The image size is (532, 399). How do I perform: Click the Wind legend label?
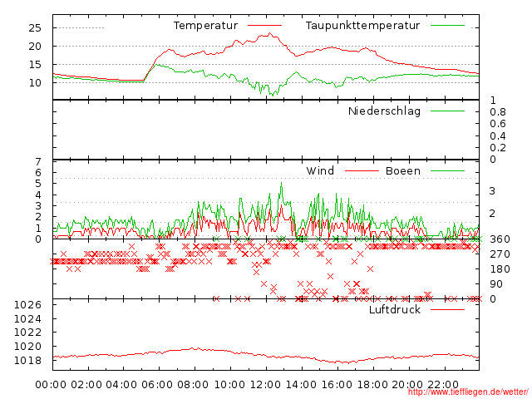[x=320, y=171]
